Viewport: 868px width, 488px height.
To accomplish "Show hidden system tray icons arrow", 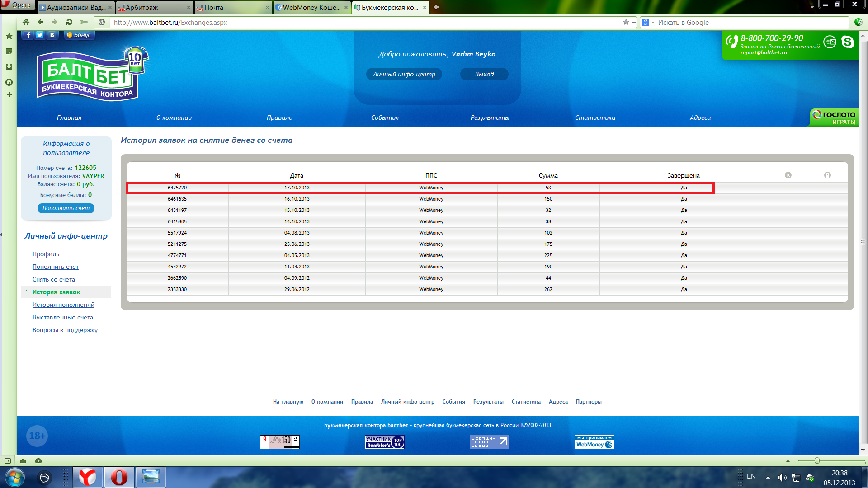I will tap(768, 477).
